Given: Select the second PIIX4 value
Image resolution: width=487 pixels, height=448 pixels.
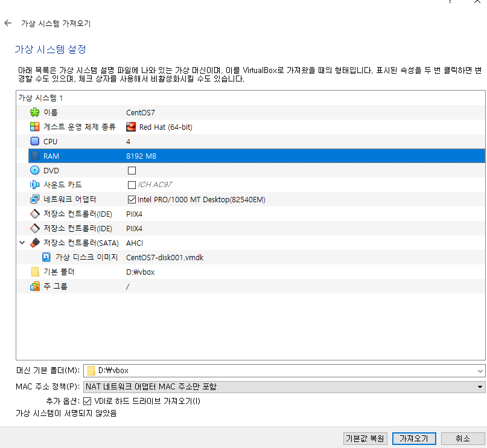Looking at the screenshot, I should tap(134, 229).
